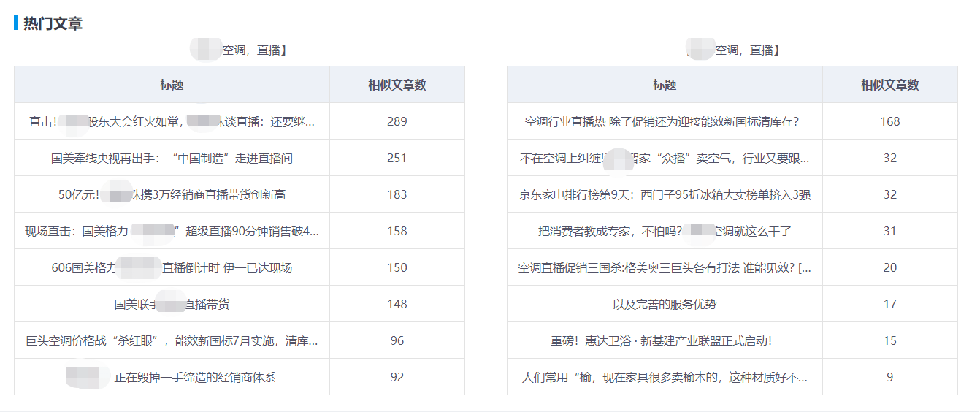980x415 pixels.
Task: Select the similar-count value 31
Action: pos(889,231)
